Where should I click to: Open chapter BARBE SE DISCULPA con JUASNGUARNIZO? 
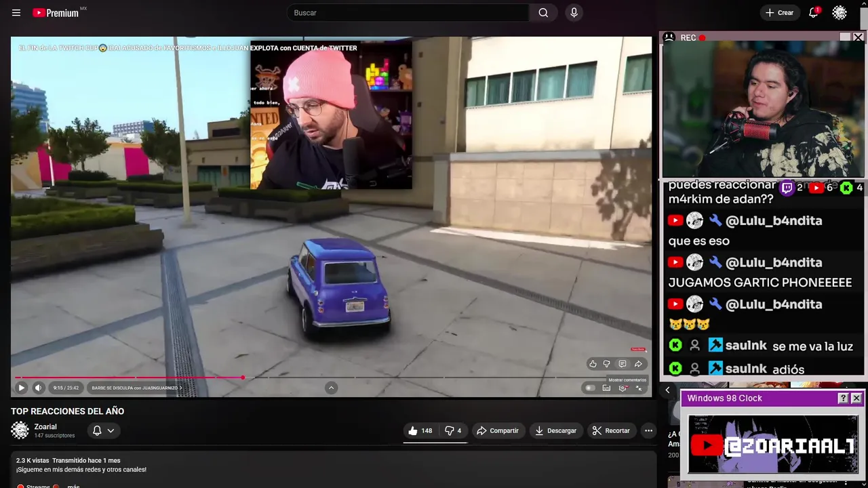click(136, 388)
